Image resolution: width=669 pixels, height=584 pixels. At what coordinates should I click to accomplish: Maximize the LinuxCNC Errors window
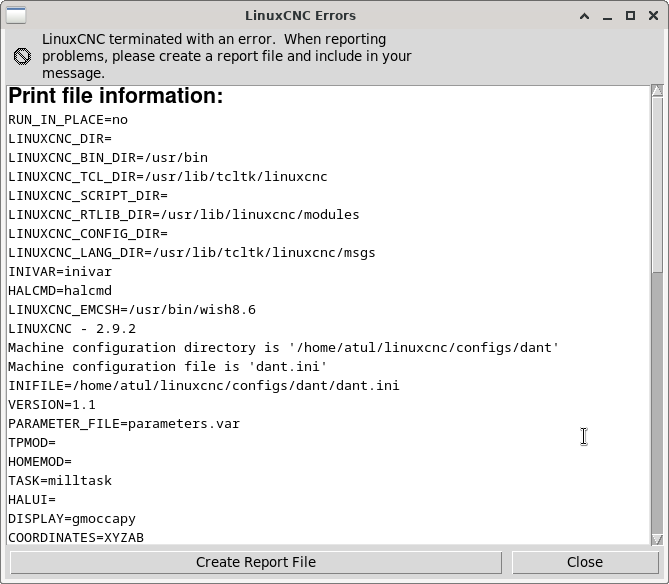tap(630, 16)
